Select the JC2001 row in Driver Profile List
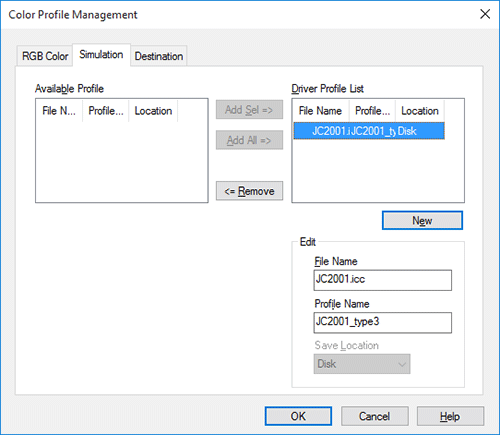 (x=369, y=131)
